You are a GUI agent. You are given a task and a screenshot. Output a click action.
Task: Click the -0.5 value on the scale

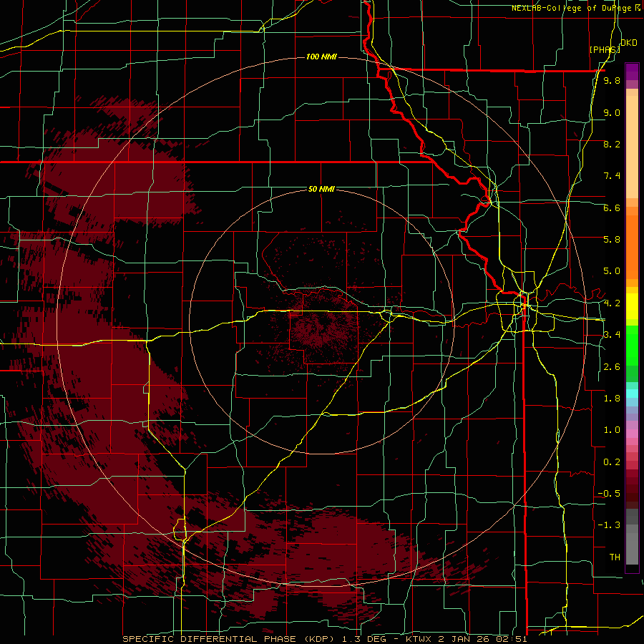(x=609, y=494)
